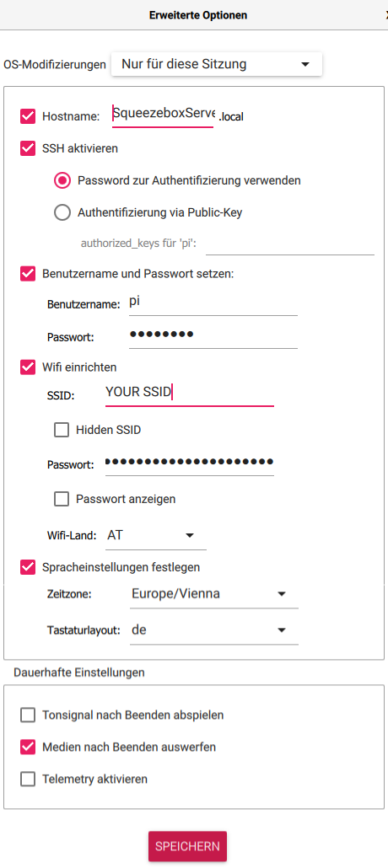Image resolution: width=388 pixels, height=868 pixels.
Task: Enable the Hidden SSID checkbox
Action: pyautogui.click(x=62, y=430)
